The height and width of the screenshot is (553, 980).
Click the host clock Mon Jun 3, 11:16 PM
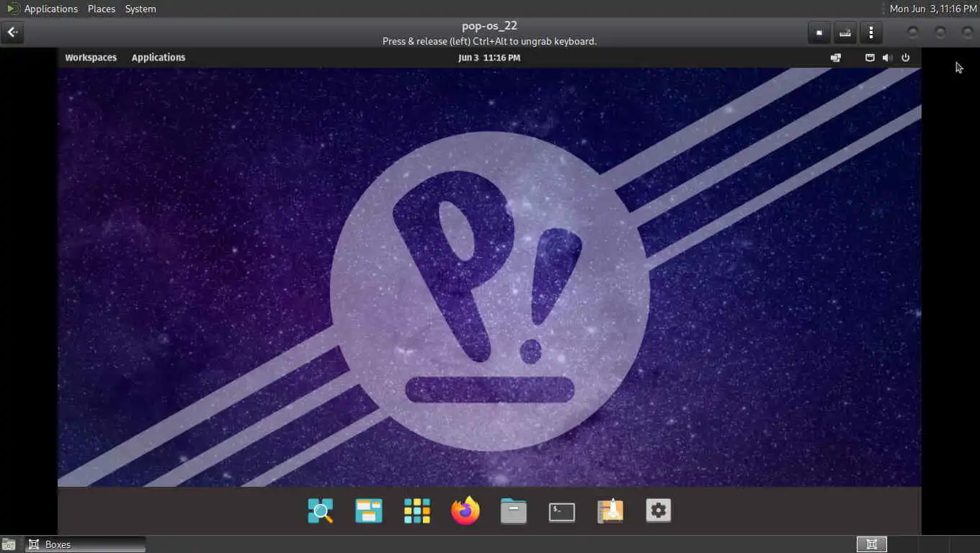(x=933, y=9)
